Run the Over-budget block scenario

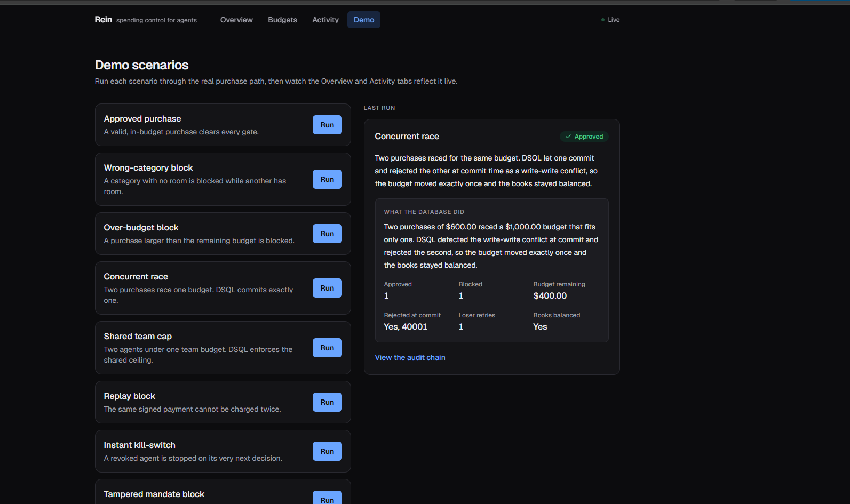pos(327,234)
